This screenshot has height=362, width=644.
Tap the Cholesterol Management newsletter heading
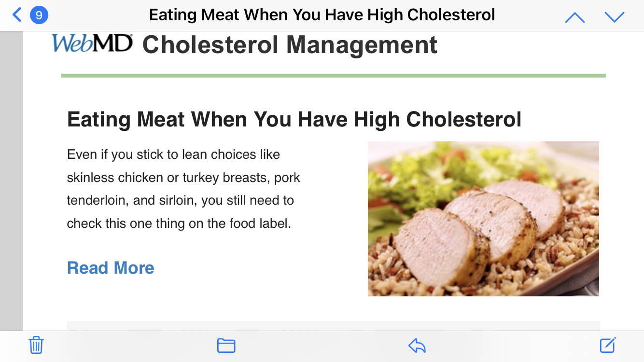point(290,45)
